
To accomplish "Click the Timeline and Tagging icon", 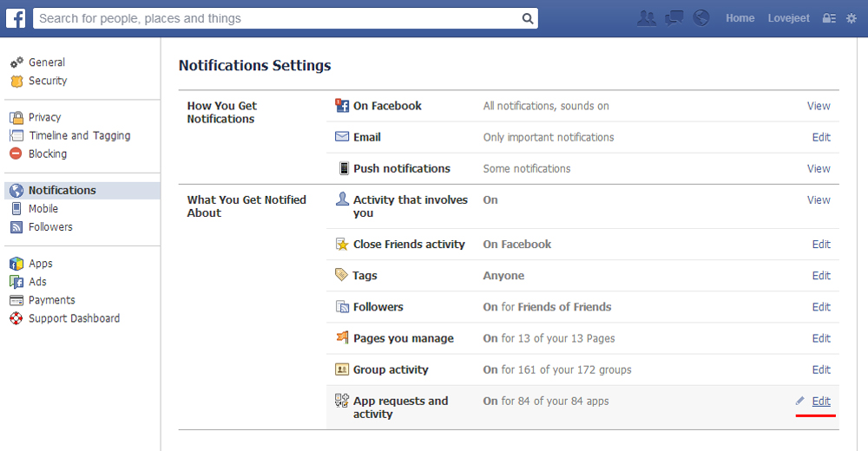I will (x=16, y=135).
